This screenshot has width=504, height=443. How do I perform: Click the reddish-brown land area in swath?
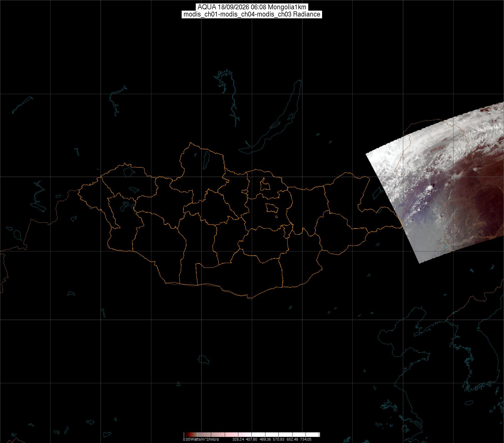tap(473, 207)
